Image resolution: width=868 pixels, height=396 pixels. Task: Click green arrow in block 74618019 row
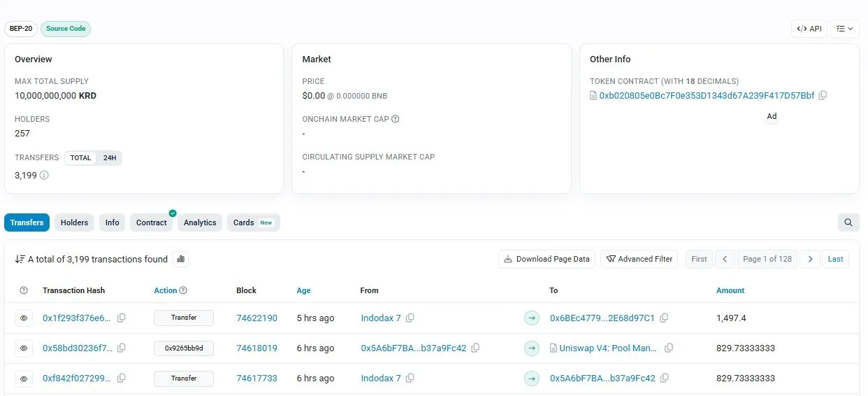(x=532, y=348)
